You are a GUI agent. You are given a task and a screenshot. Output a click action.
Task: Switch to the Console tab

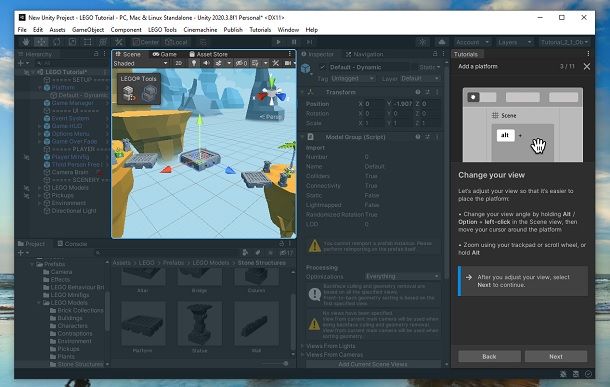tap(72, 244)
